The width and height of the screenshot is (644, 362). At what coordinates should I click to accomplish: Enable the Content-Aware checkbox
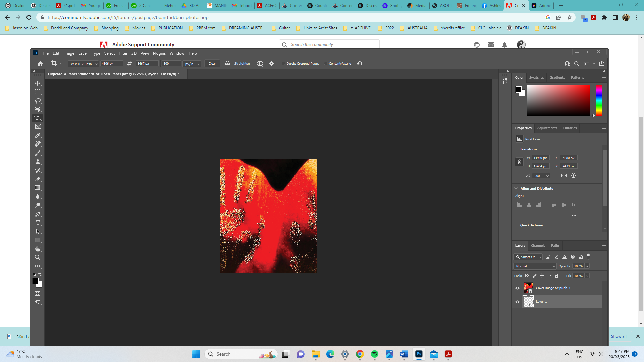[x=326, y=63]
